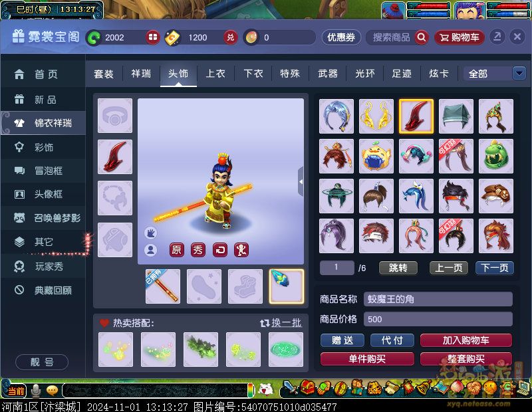
Task: Click the 靓号 button
Action: pyautogui.click(x=42, y=362)
